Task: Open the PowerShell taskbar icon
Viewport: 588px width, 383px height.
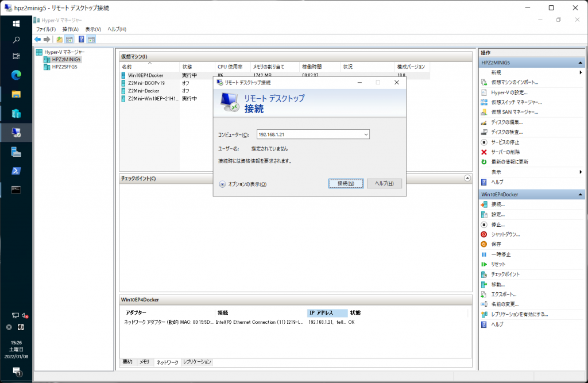Action: [16, 171]
